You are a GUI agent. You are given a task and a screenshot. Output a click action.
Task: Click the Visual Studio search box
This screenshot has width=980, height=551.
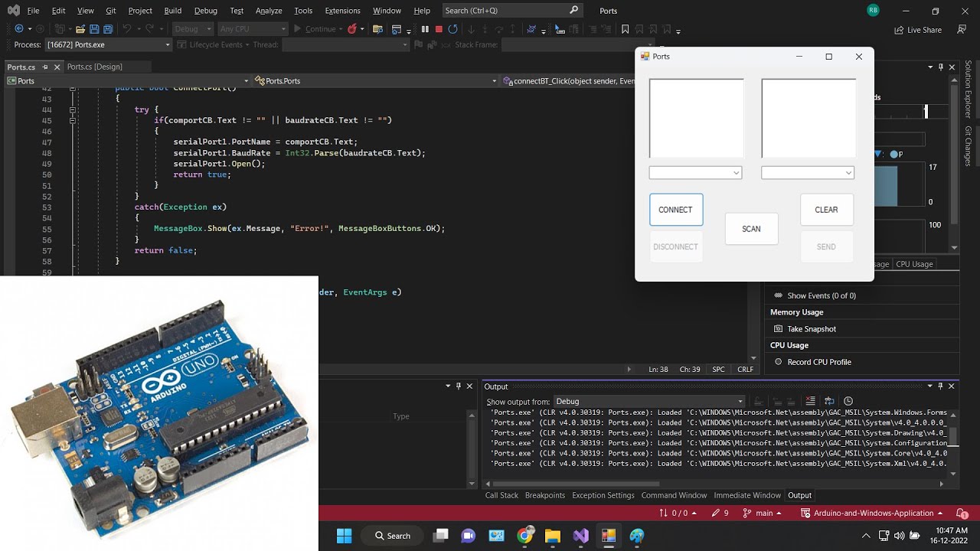coord(511,10)
